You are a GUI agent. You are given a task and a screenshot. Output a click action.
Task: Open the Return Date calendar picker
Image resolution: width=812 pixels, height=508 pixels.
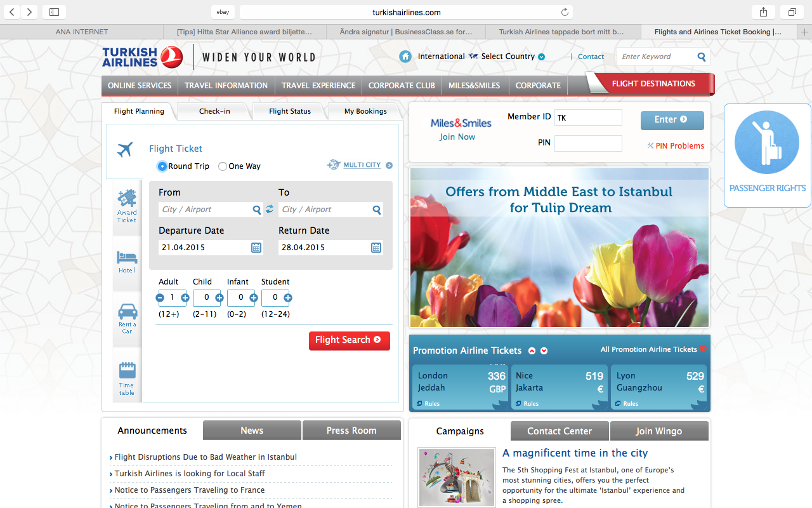click(x=376, y=248)
